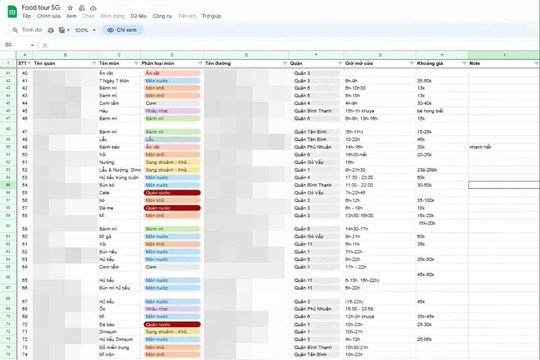Open the Trợ giúp menu
Image resolution: width=540 pixels, height=360 pixels.
(211, 16)
